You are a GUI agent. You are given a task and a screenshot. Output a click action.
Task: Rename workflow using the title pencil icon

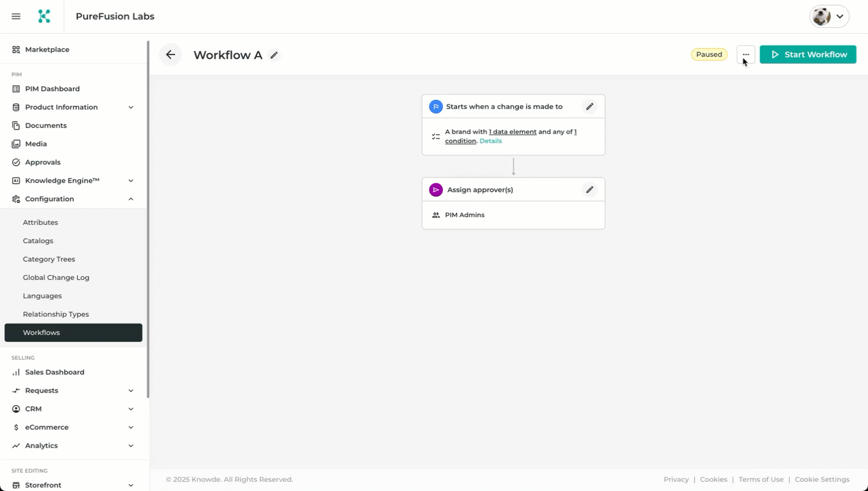pyautogui.click(x=274, y=55)
